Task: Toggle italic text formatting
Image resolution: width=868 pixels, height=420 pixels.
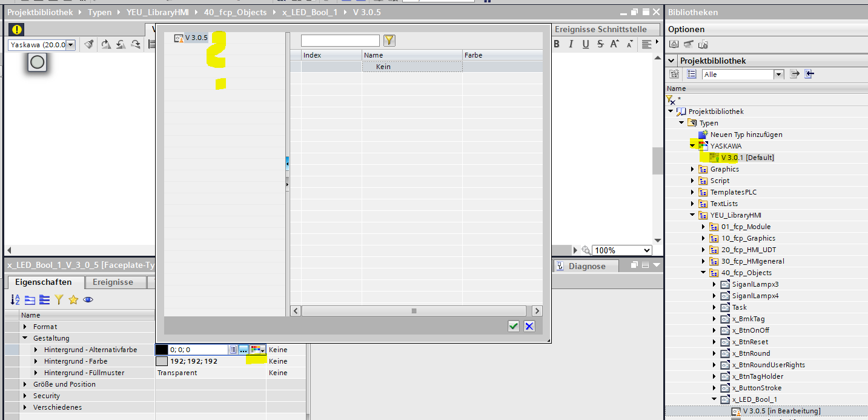Action: pyautogui.click(x=571, y=44)
